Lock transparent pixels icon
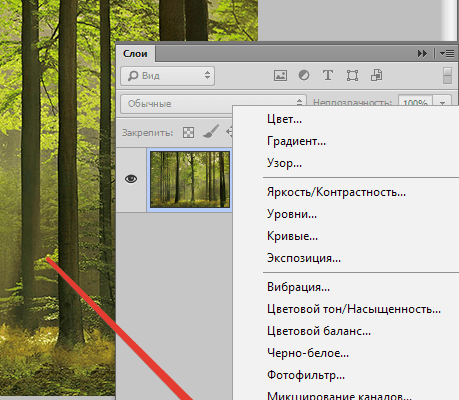 [188, 133]
